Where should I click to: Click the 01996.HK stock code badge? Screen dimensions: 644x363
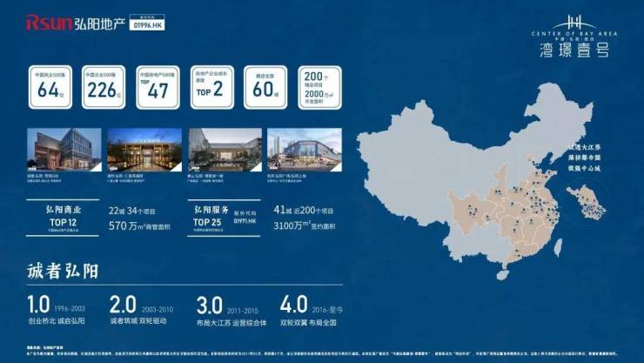click(x=145, y=24)
